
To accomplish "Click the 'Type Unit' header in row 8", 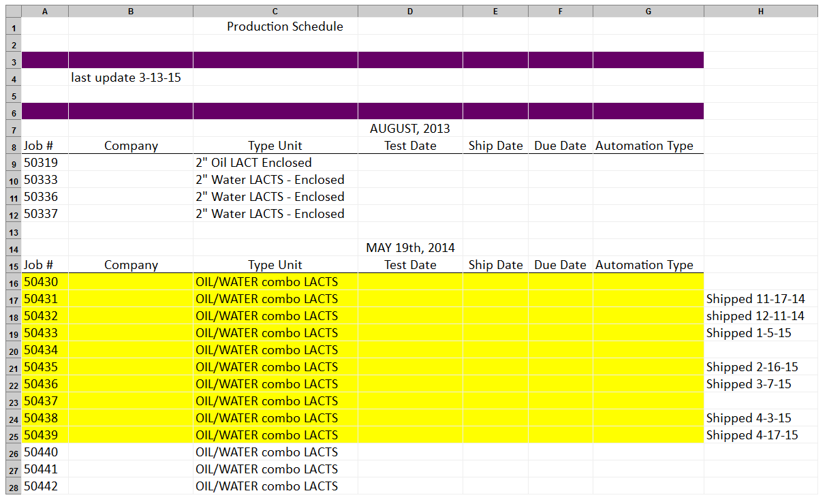I will pos(275,146).
